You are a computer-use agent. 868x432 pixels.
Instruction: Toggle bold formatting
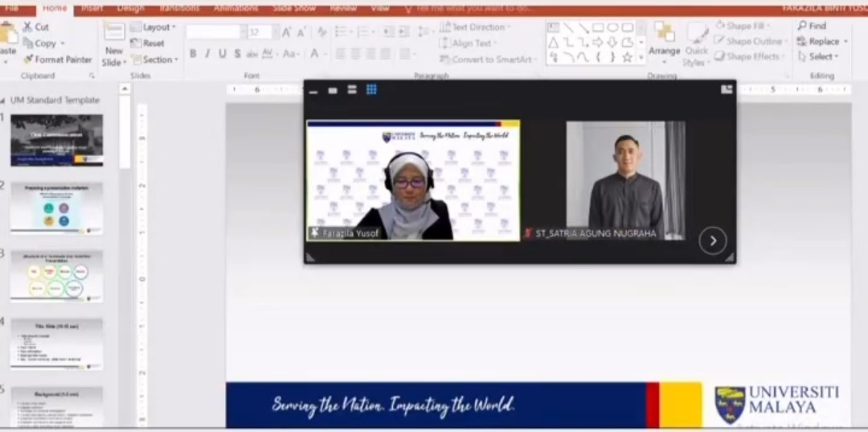coord(193,54)
